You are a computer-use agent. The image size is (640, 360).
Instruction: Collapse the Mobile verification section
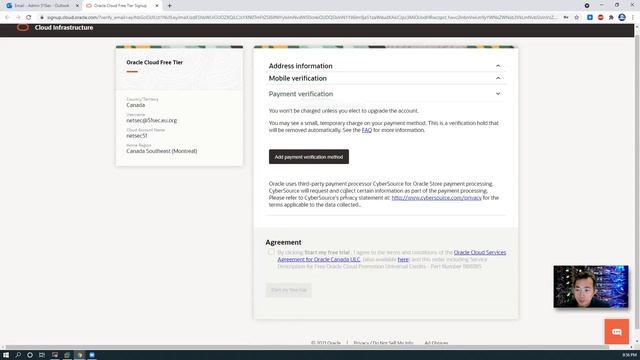(498, 78)
